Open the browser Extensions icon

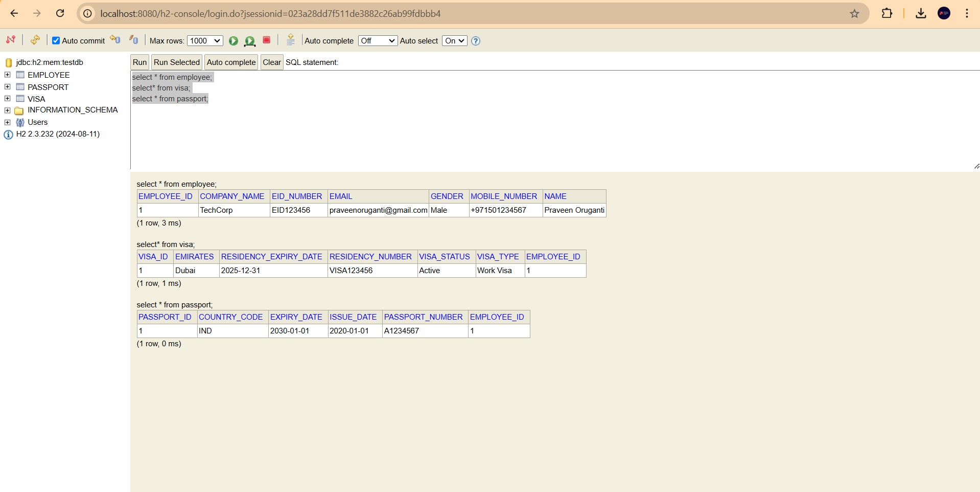(x=887, y=13)
